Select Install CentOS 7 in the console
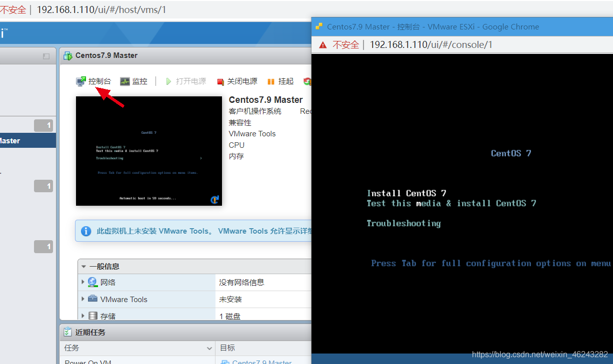The width and height of the screenshot is (613, 364). click(406, 193)
